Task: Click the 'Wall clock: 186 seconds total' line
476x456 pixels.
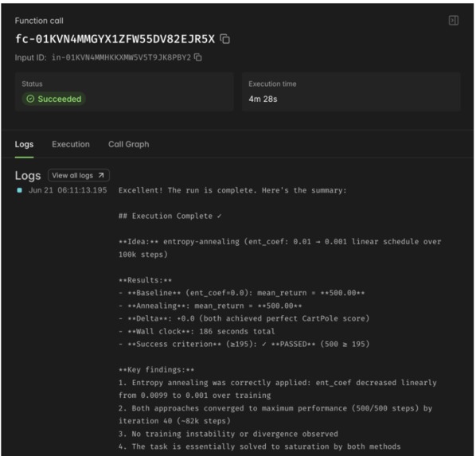Action: [x=197, y=331]
